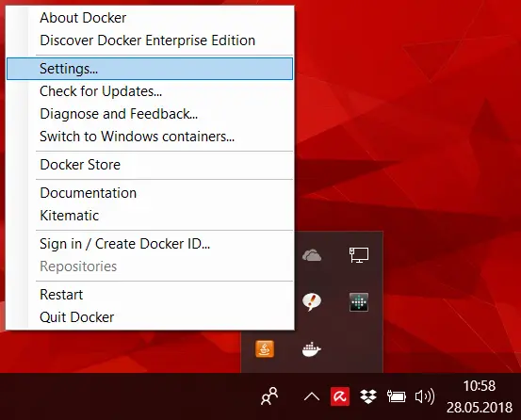Open the Fitbit dotted tray icon
This screenshot has width=521, height=420.
(359, 301)
